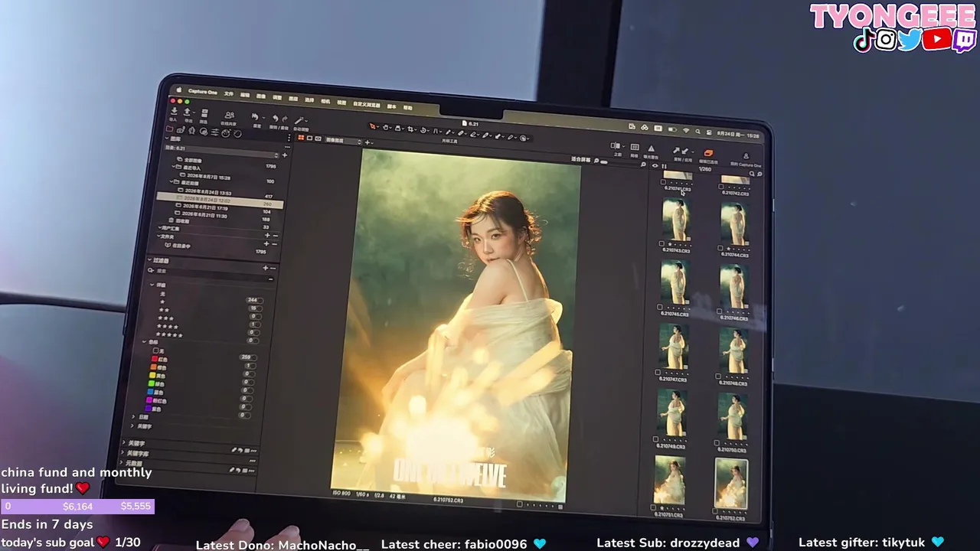Switch viewer to multi-image grid mode
Screen dimensions: 980x551
pos(301,138)
